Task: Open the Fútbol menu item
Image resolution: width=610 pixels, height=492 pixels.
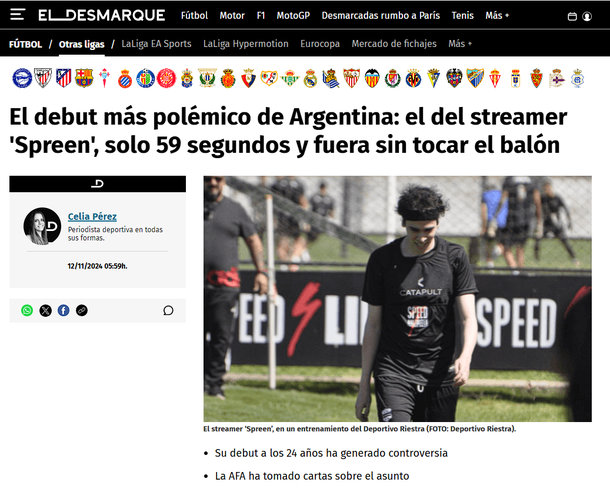Action: pyautogui.click(x=195, y=16)
